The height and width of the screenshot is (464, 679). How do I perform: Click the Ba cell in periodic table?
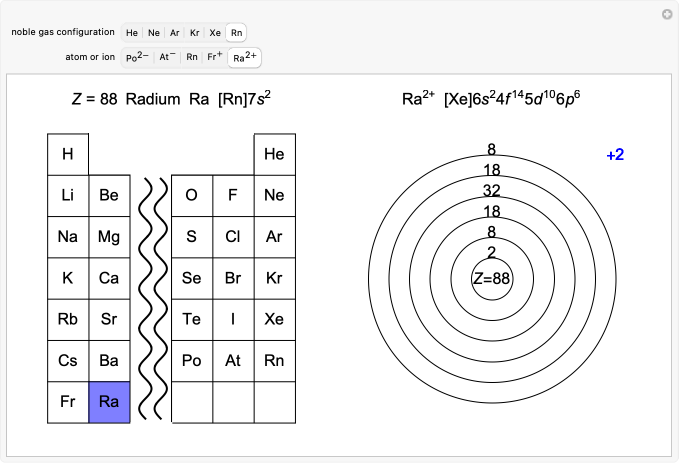coord(109,360)
